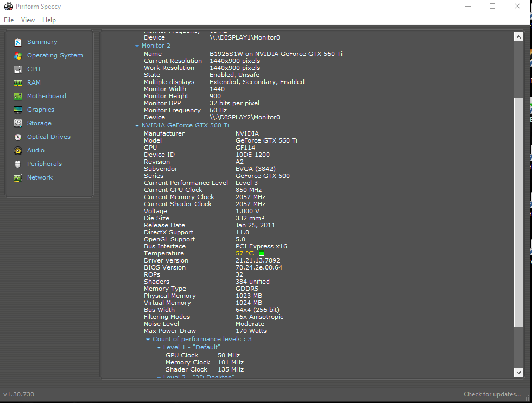Click the Storage hard drive icon
This screenshot has width=532, height=403.
point(18,123)
